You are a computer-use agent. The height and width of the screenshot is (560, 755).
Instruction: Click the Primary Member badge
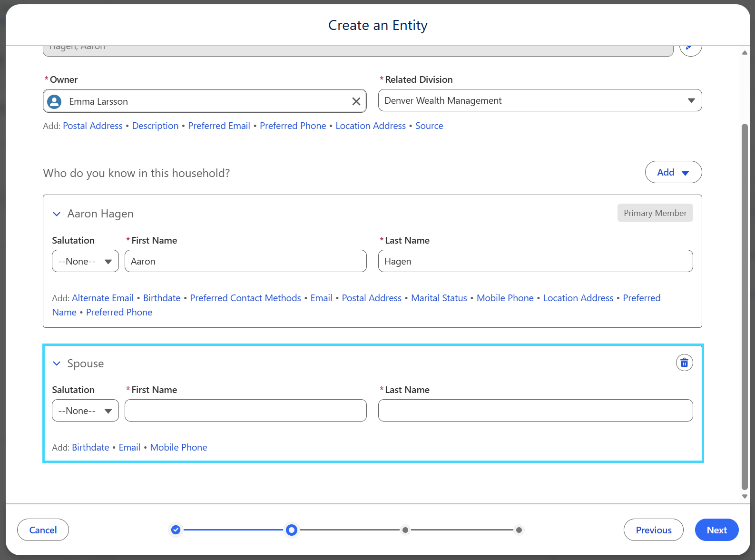pos(655,213)
